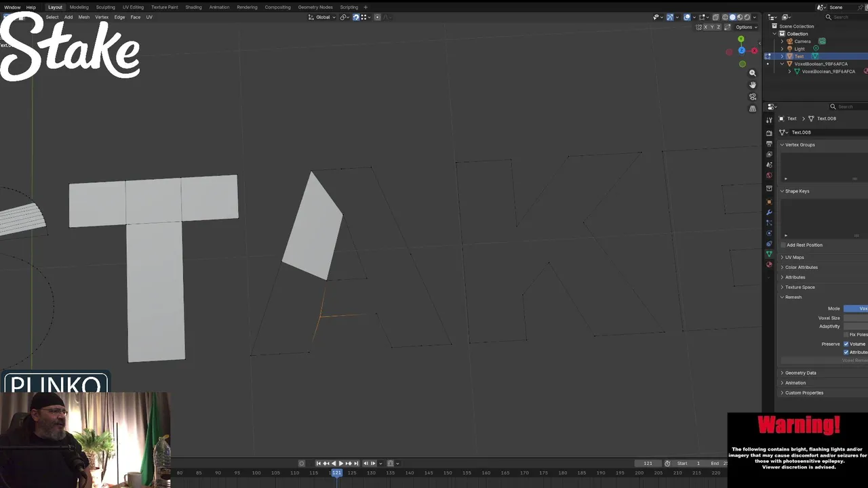Jump to the timeline start frame

pos(319,464)
